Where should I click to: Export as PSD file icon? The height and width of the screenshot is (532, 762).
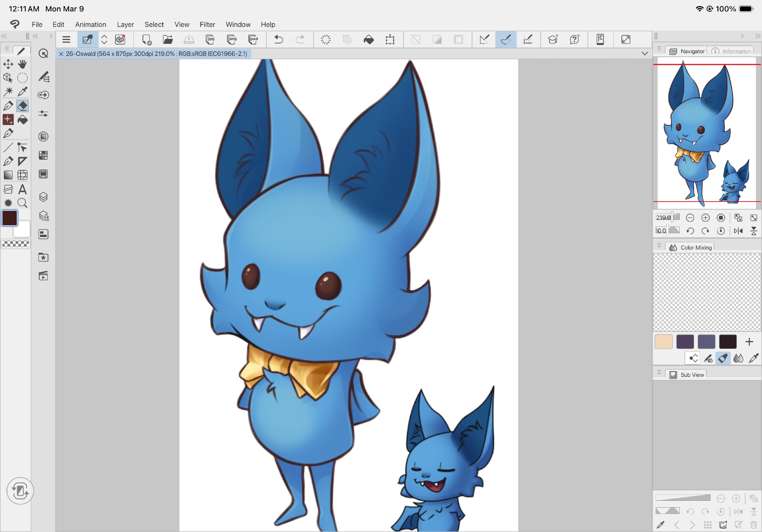tap(253, 40)
